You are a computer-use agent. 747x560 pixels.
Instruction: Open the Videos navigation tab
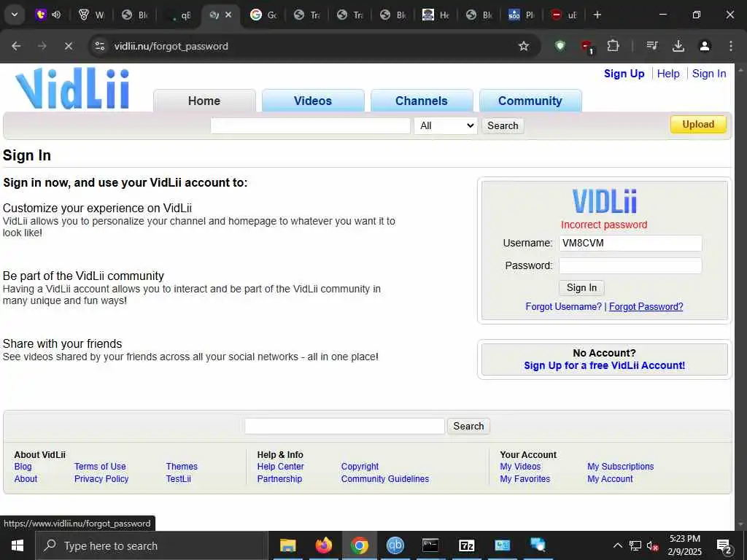click(312, 101)
